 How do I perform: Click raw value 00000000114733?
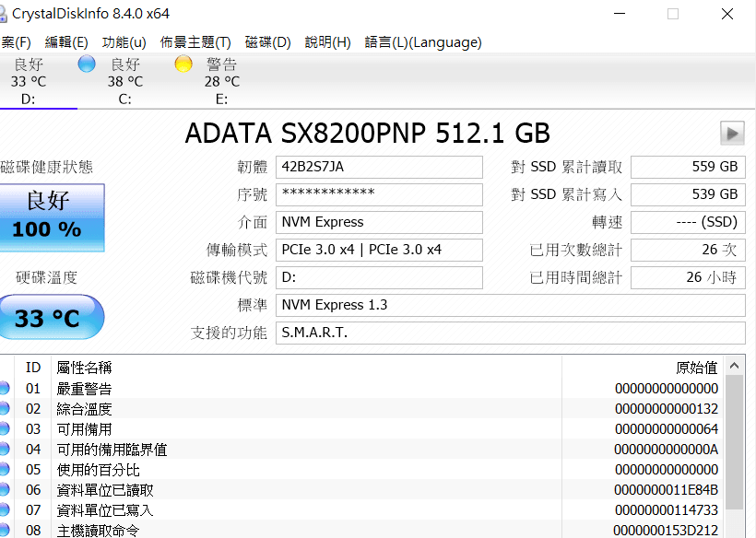click(x=667, y=510)
